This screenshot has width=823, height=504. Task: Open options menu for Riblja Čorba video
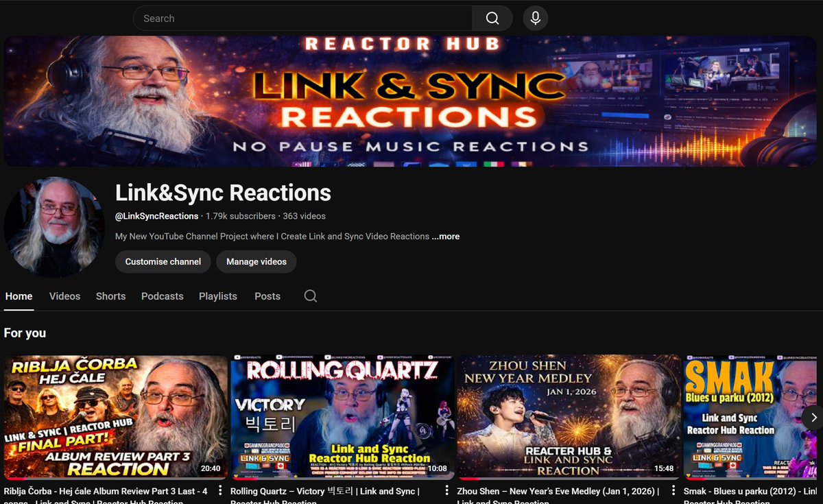(220, 491)
